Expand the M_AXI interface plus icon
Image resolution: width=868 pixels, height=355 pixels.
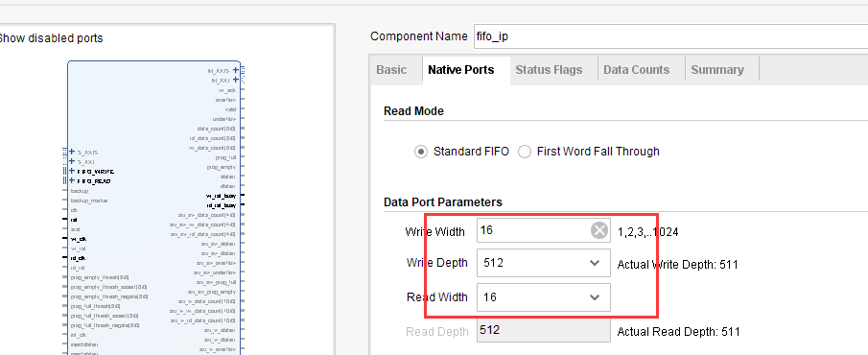click(x=236, y=80)
